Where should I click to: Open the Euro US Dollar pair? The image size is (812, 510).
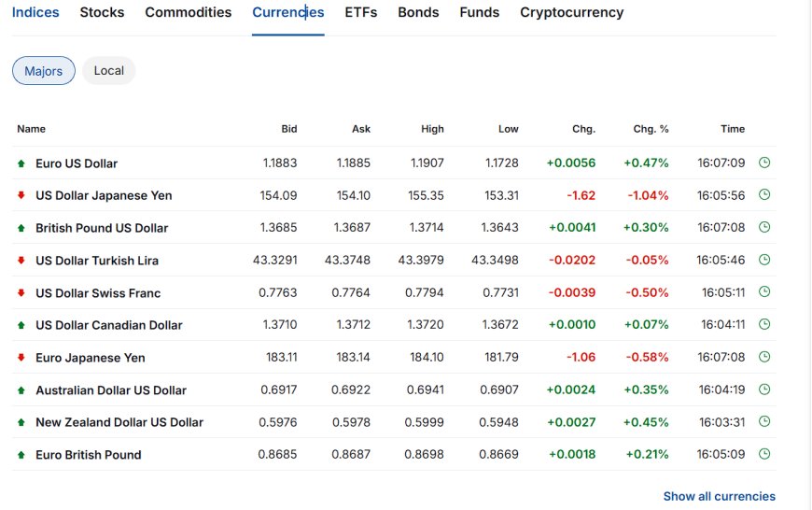click(x=77, y=163)
